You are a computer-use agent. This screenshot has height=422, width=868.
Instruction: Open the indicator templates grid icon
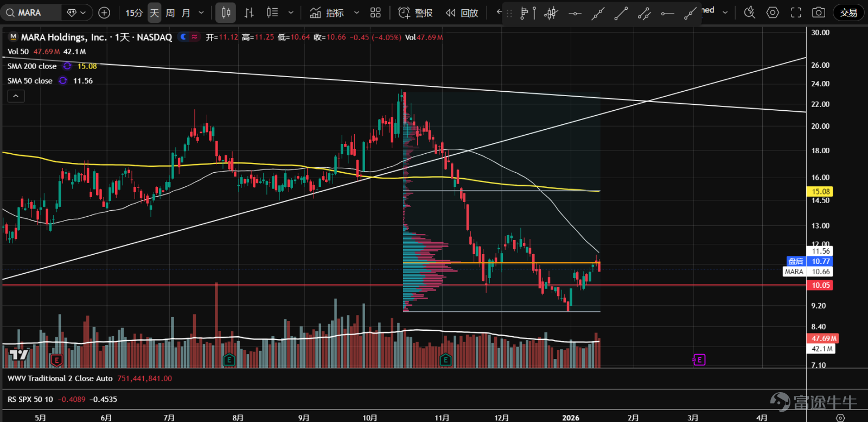tap(375, 12)
